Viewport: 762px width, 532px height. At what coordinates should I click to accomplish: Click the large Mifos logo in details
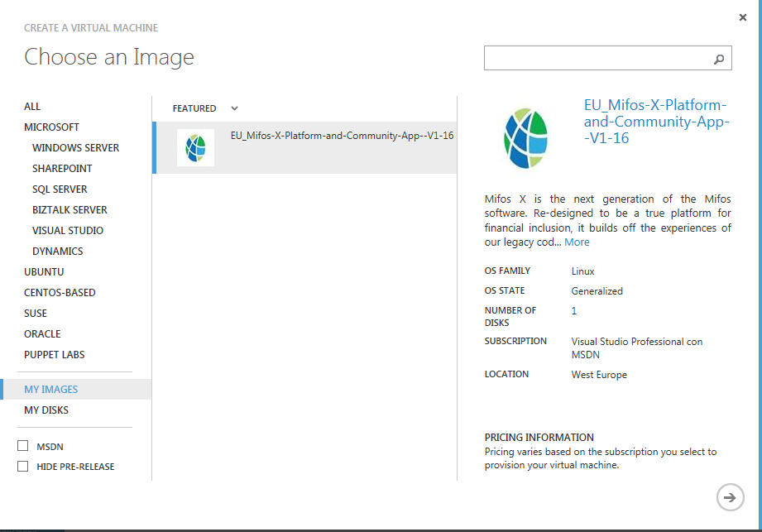[525, 137]
